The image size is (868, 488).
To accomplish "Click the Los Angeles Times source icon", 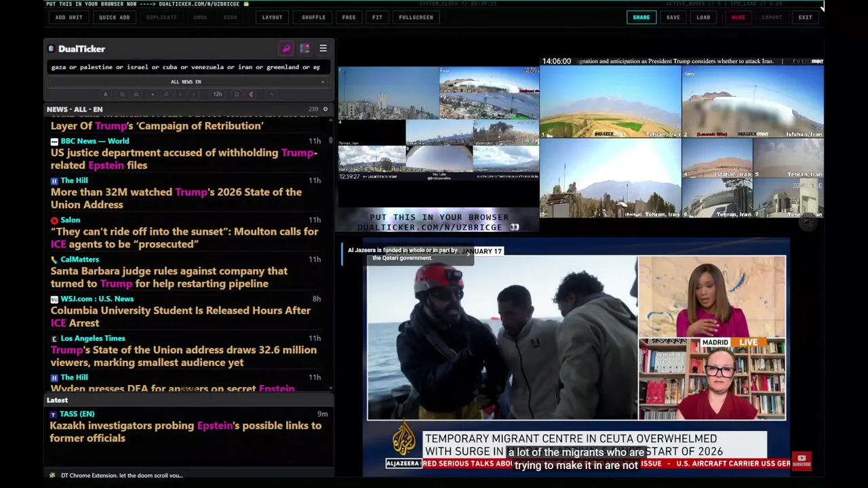I will tap(54, 338).
